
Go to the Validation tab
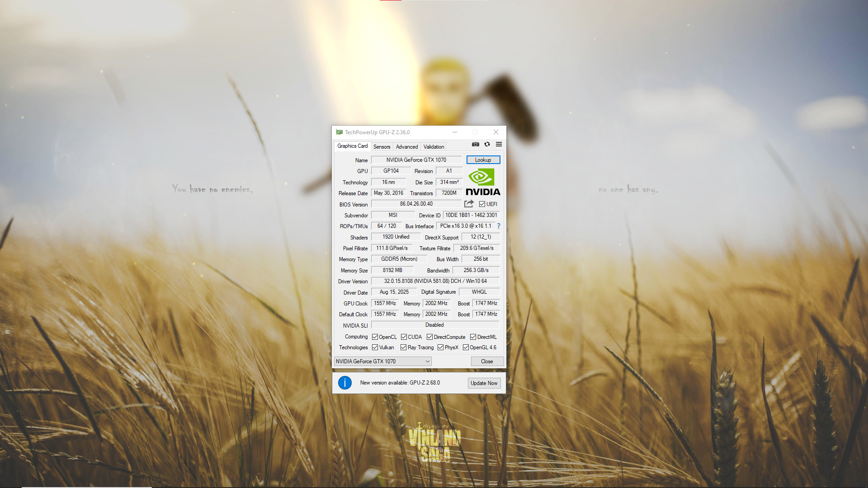(433, 147)
